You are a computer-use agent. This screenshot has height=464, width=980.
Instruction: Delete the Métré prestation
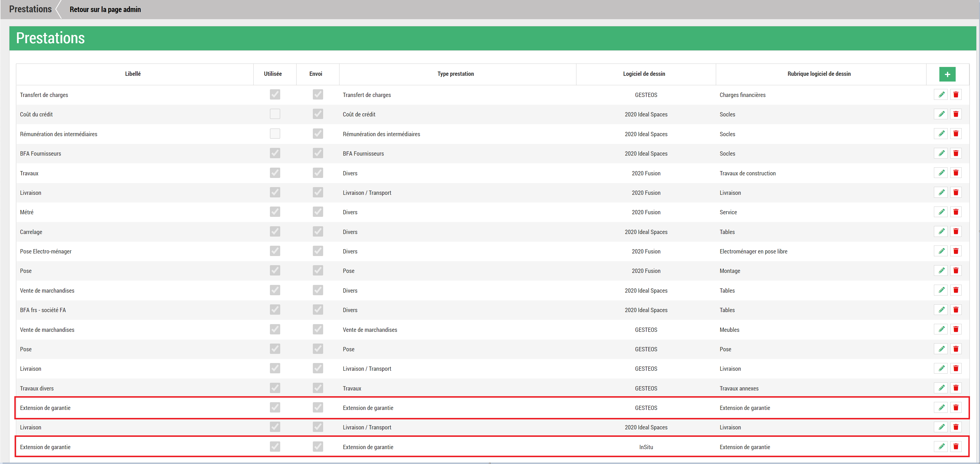(x=955, y=212)
